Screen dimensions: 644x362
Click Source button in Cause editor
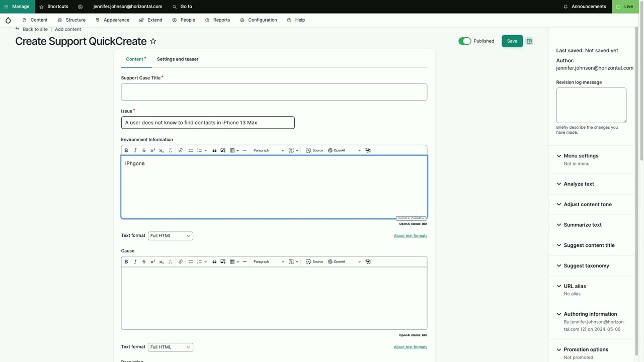314,261
